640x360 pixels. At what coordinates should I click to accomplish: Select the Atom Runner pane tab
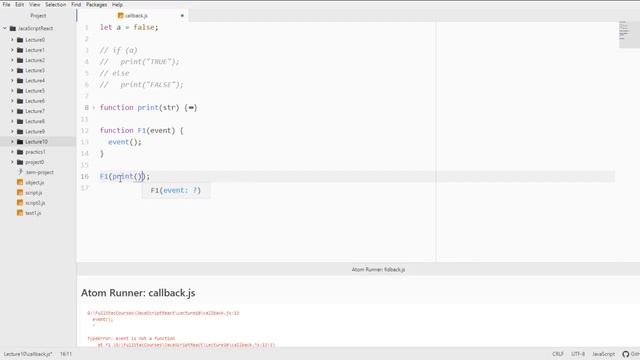point(378,269)
